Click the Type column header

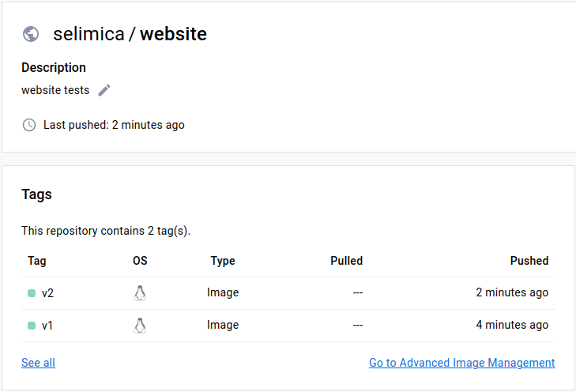click(x=223, y=261)
